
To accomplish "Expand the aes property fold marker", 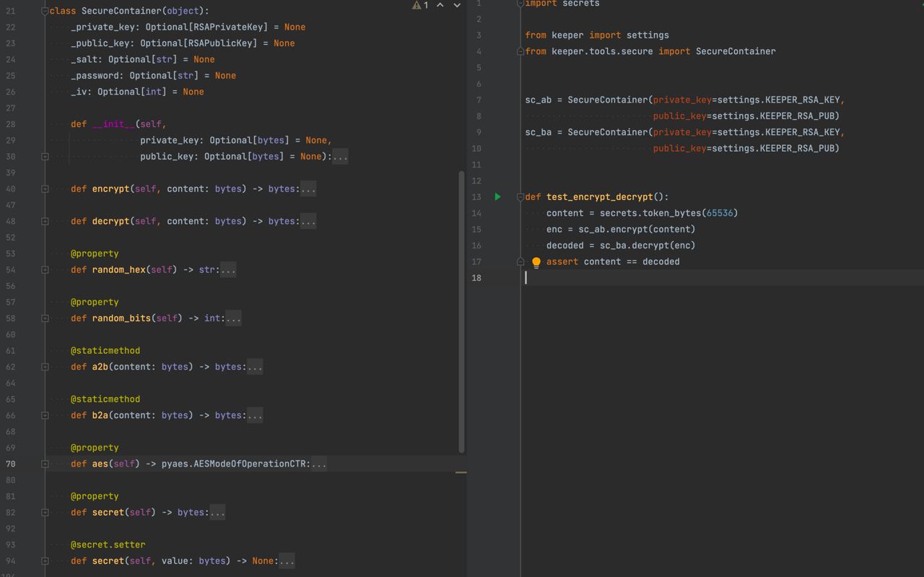I will 45,464.
